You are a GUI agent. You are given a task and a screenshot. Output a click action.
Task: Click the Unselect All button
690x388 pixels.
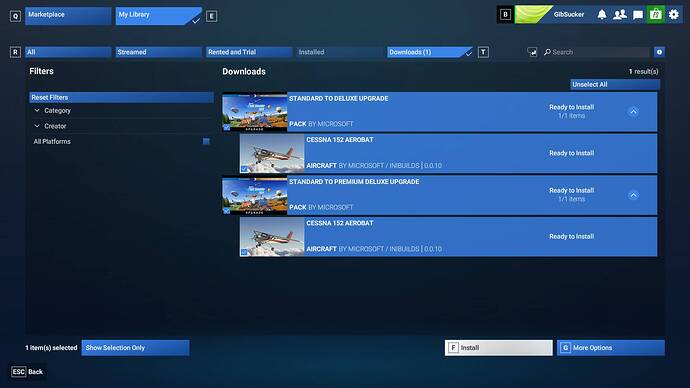(x=615, y=84)
